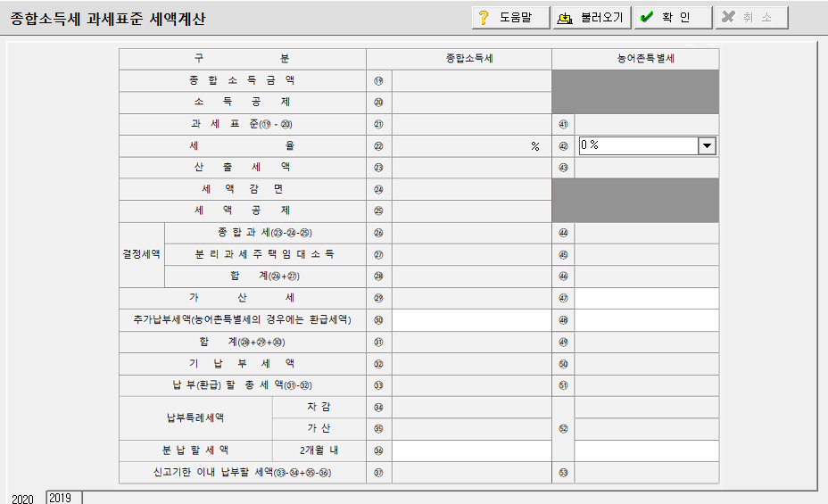Click the 종합소득세 과세표준 세액계산 title
Image resolution: width=828 pixels, height=504 pixels.
(107, 19)
